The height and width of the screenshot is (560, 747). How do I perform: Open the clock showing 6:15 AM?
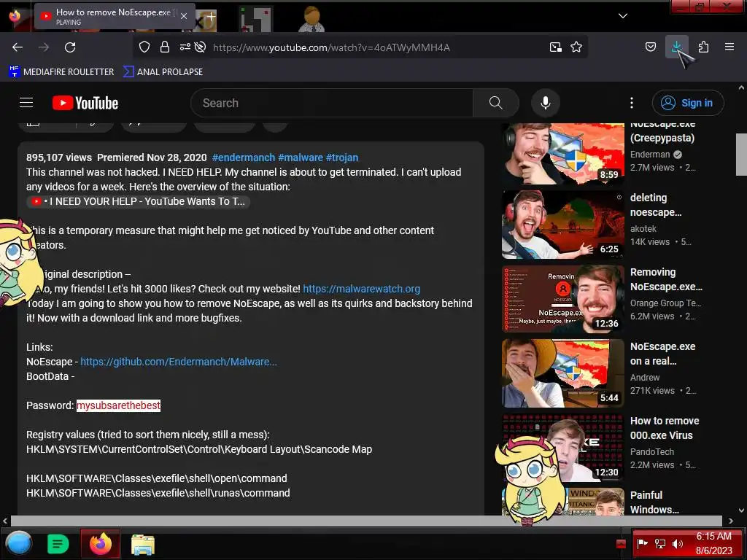tap(713, 543)
